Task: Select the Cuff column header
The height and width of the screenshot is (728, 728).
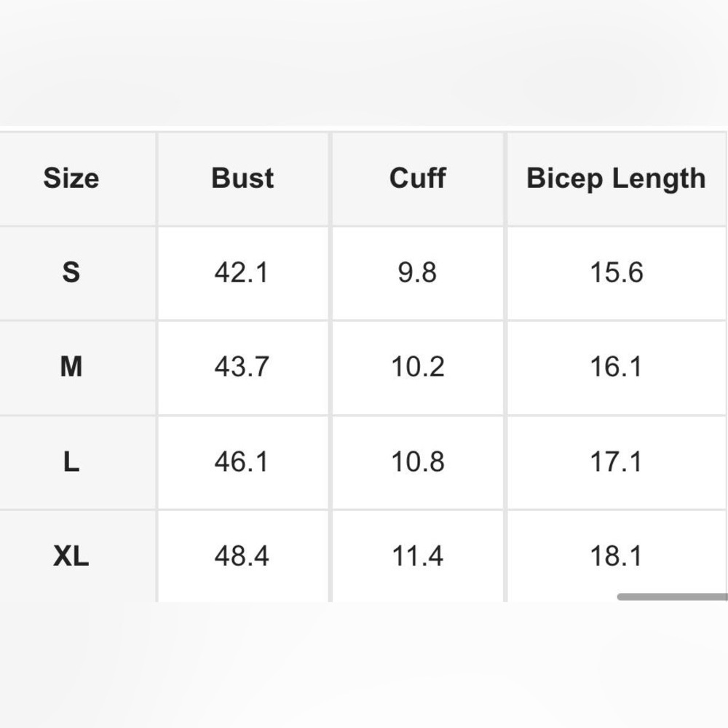Action: click(417, 178)
